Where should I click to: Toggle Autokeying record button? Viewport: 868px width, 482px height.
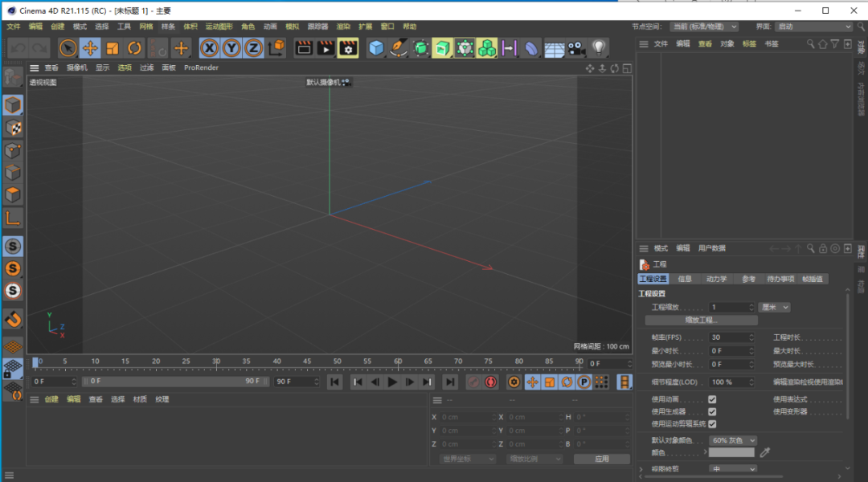coord(490,382)
